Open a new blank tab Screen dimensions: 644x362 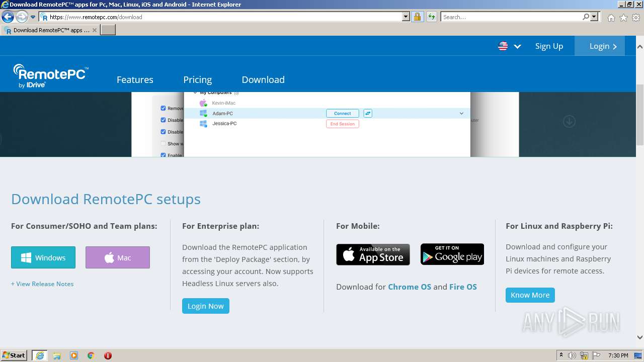108,30
